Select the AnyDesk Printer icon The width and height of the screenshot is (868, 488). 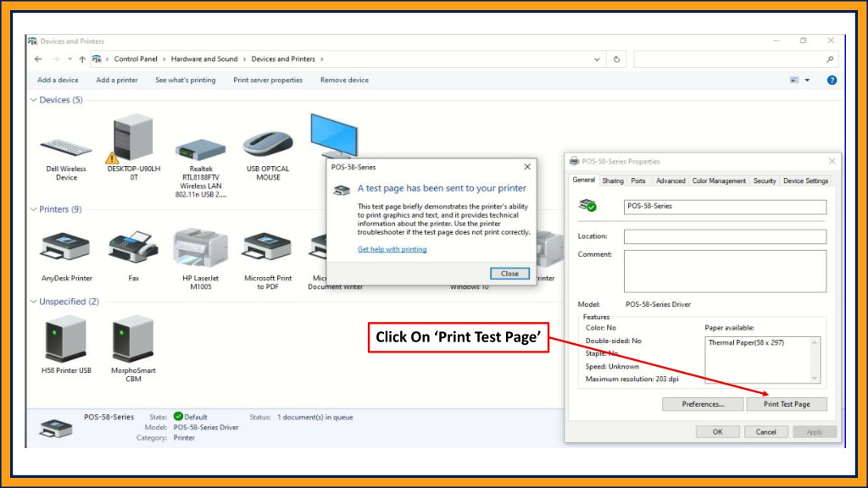pyautogui.click(x=65, y=247)
